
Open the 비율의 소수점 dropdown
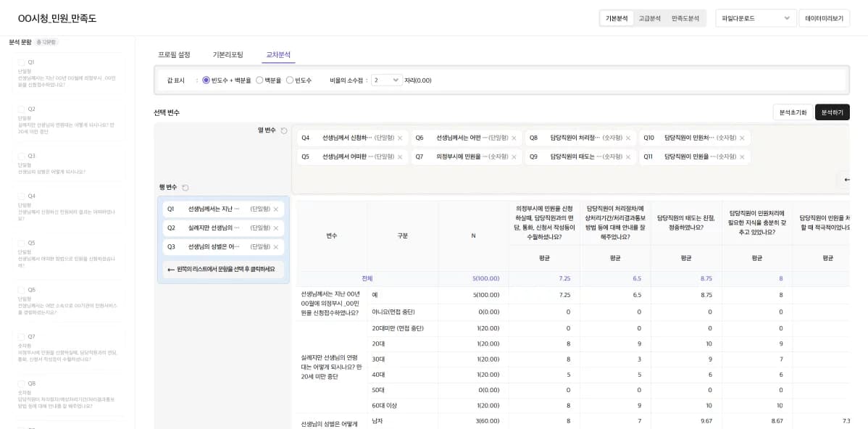tap(384, 80)
